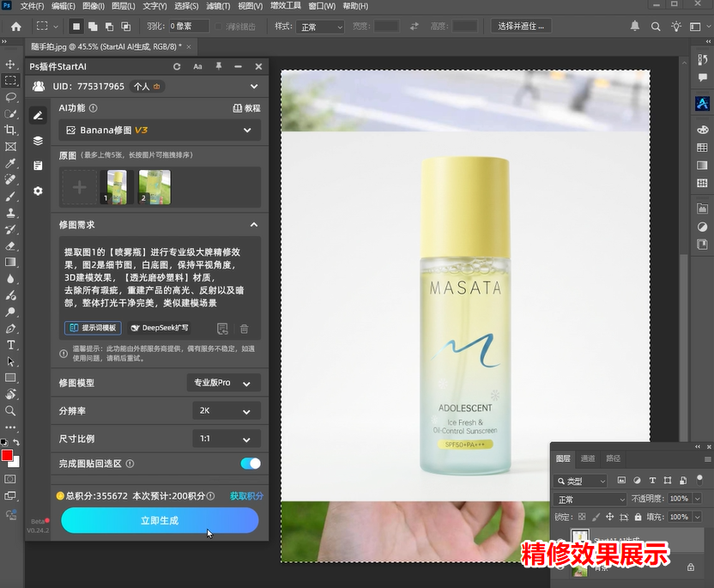Open the layer filter 类型 dropdown
This screenshot has height=588, width=714.
[x=582, y=481]
